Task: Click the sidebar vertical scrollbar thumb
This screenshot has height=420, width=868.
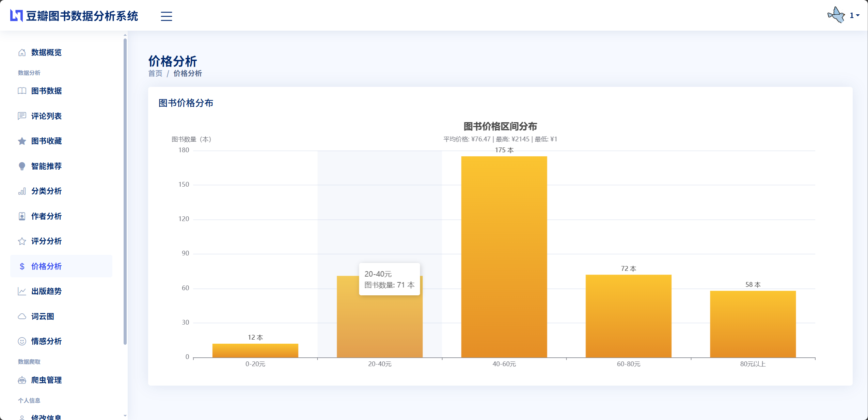Action: 125,191
